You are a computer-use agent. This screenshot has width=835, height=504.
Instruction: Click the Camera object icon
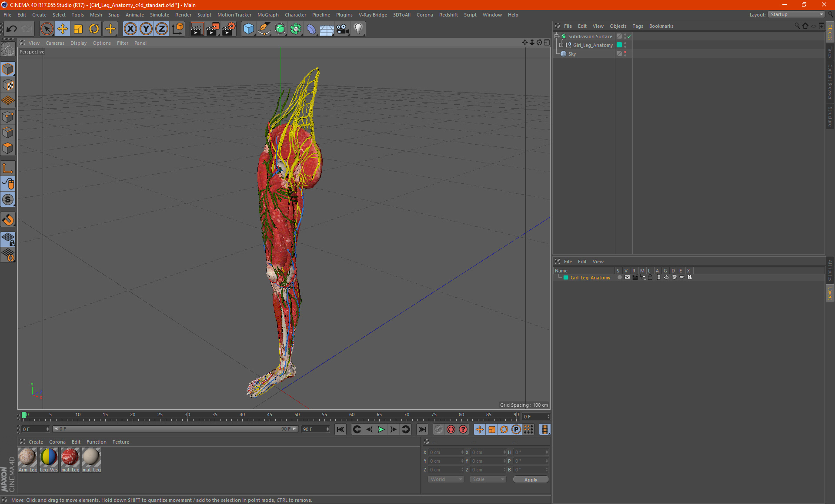[343, 29]
